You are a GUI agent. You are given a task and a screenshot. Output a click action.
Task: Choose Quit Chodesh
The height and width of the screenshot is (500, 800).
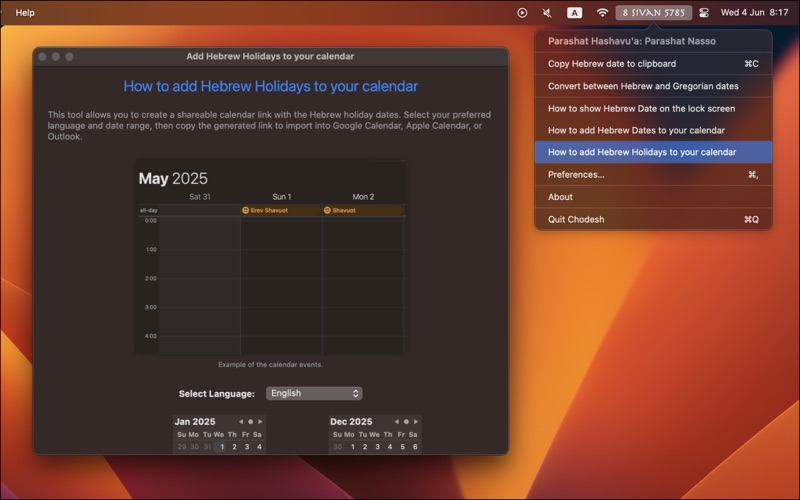pyautogui.click(x=653, y=219)
